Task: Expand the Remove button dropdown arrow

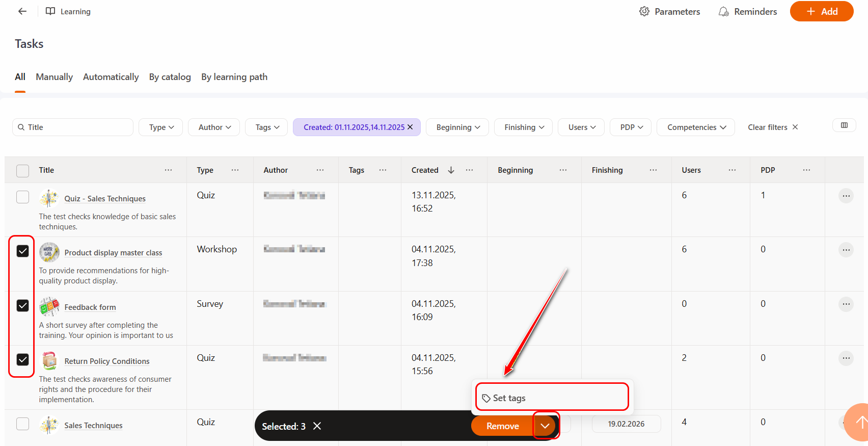Action: (x=546, y=426)
